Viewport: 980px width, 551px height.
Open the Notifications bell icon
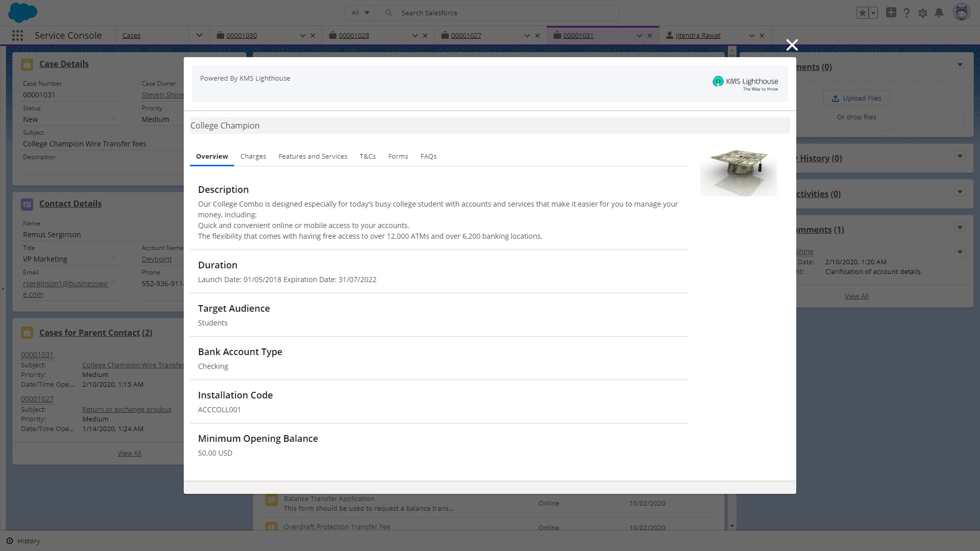(x=939, y=13)
